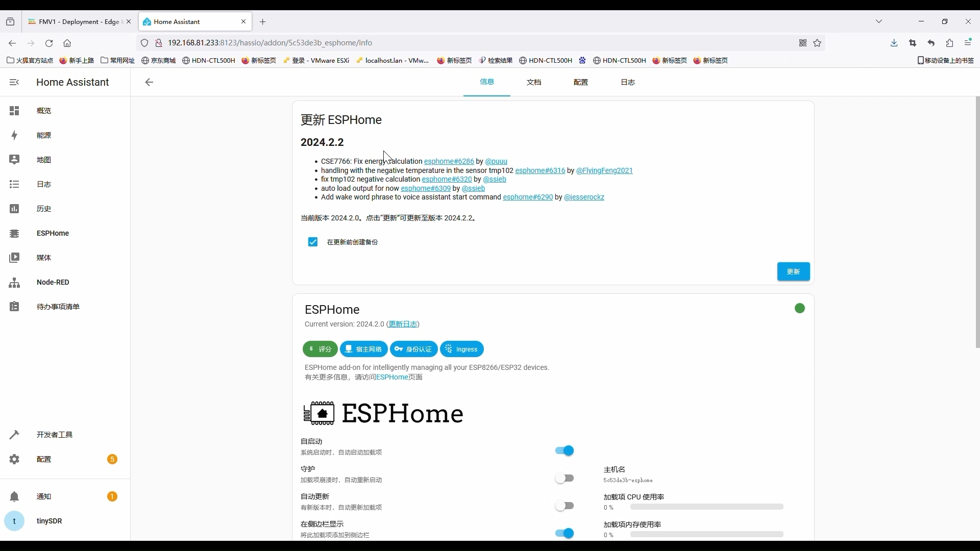Open the 历史 history chart icon

point(14,209)
